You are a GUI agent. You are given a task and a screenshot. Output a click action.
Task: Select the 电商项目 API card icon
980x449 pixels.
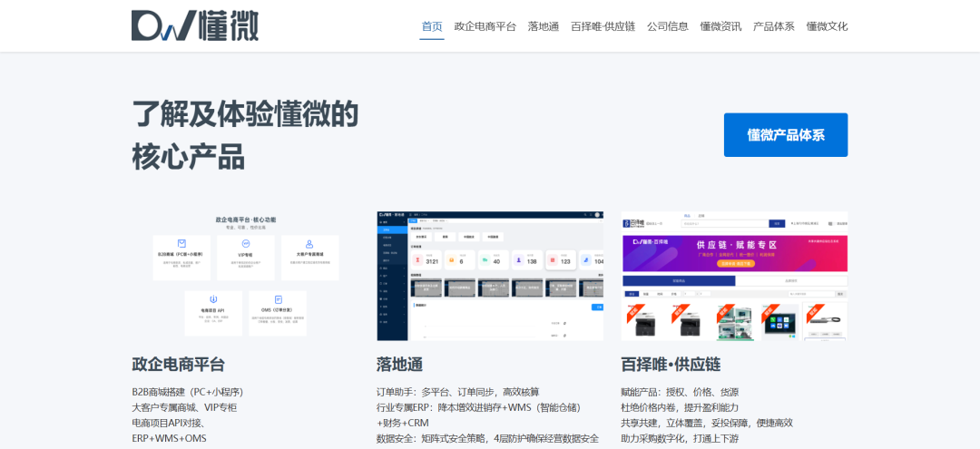click(x=214, y=299)
